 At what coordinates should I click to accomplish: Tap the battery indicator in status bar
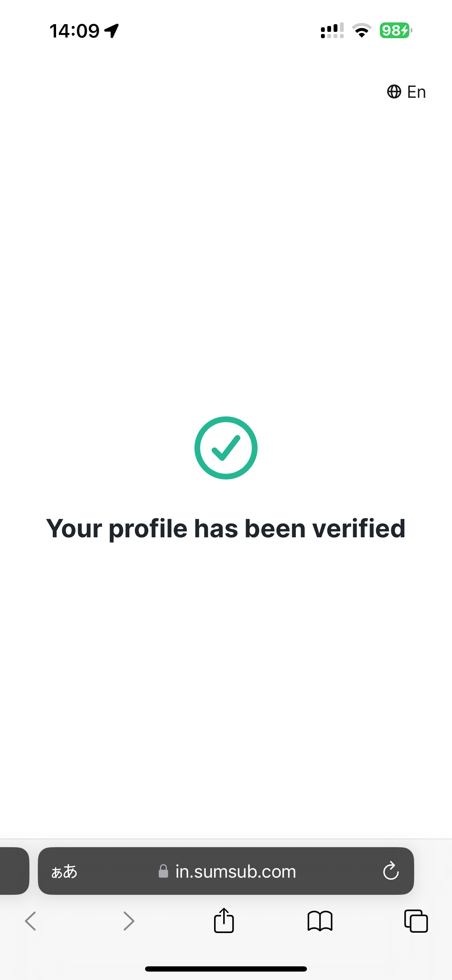pos(396,30)
